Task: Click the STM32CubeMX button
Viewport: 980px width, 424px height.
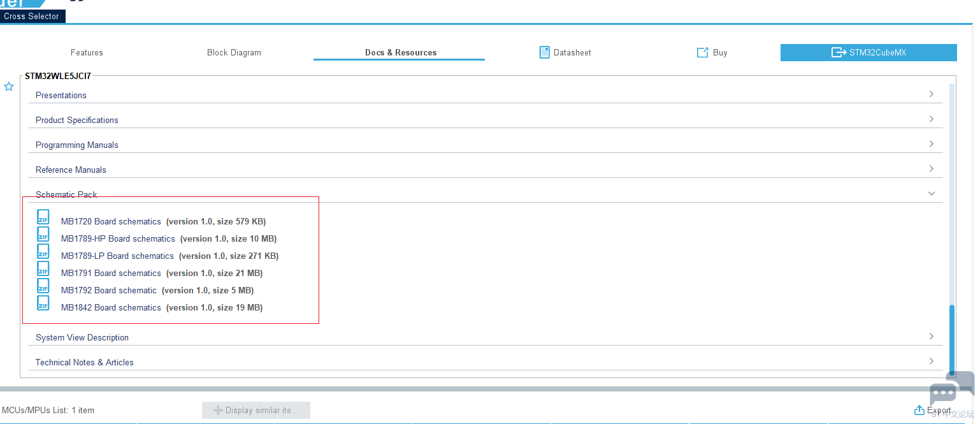Action: click(x=868, y=52)
